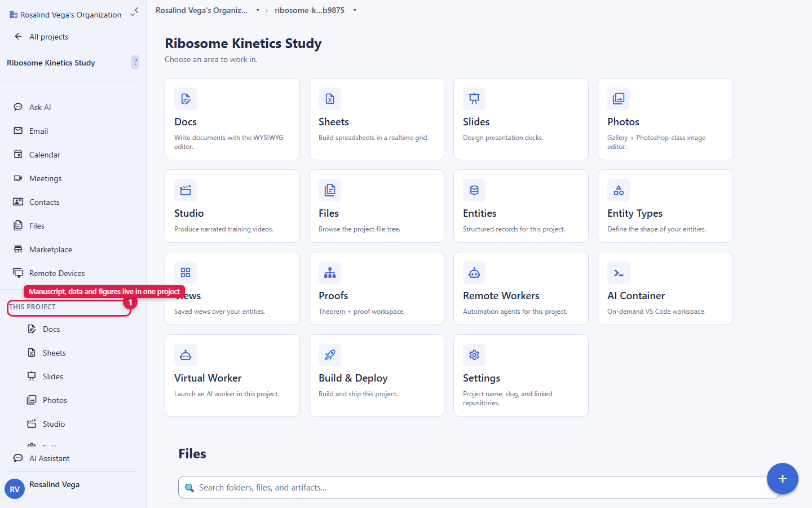Open the ribosome project breadcrumb dropdown arrow
Screen dimensions: 812x508
coord(355,10)
